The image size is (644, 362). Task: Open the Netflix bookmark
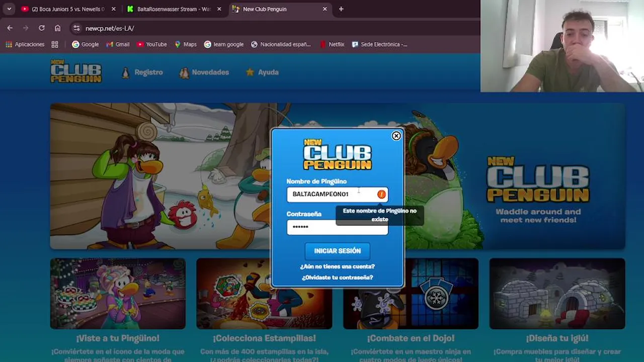(332, 44)
